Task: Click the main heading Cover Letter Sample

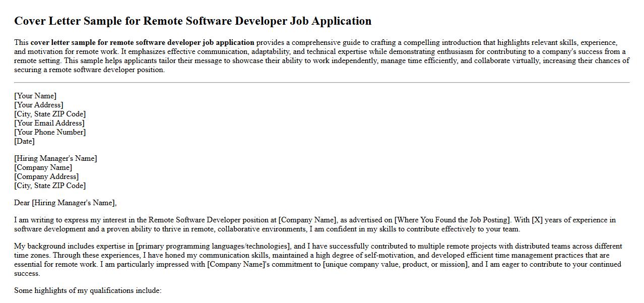Action: 192,21
